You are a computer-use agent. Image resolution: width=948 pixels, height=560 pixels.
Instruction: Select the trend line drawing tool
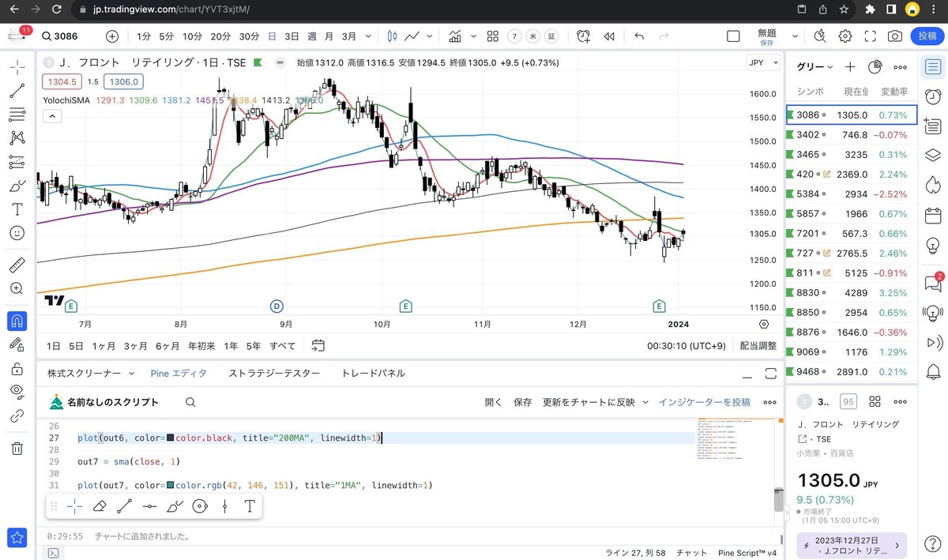(x=17, y=91)
